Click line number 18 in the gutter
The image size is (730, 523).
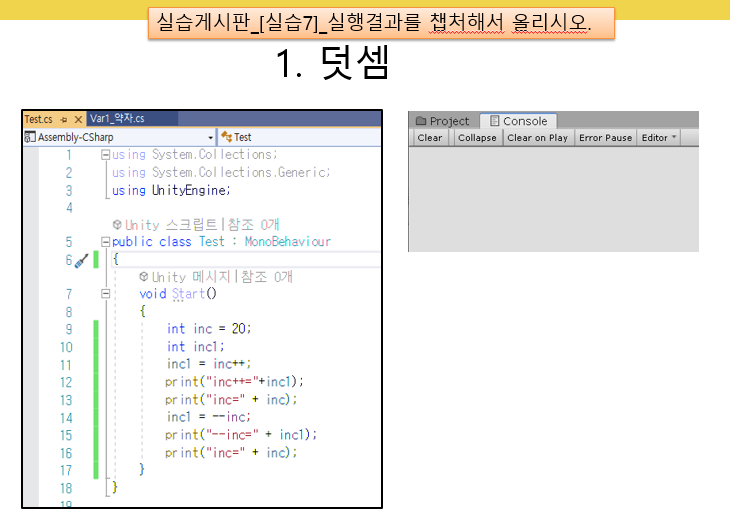tap(66, 488)
